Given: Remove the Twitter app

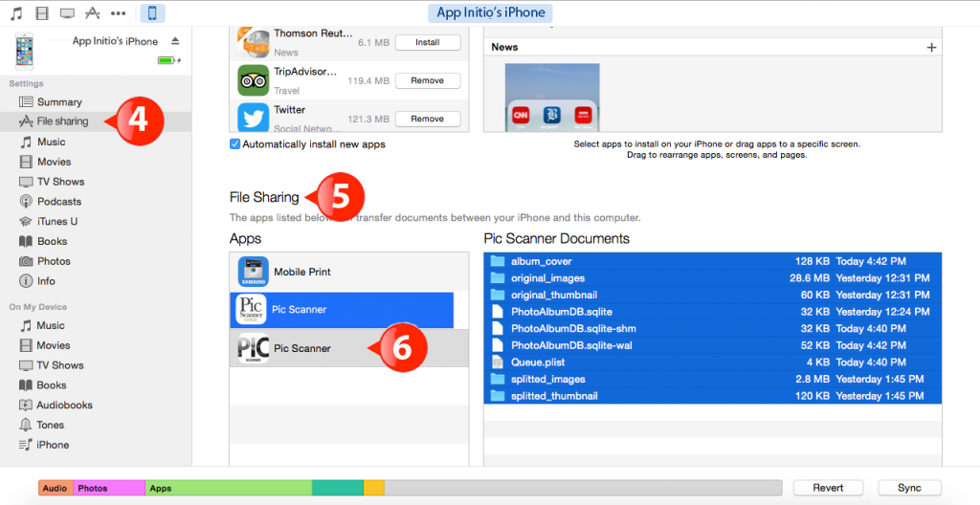Looking at the screenshot, I should [x=428, y=119].
